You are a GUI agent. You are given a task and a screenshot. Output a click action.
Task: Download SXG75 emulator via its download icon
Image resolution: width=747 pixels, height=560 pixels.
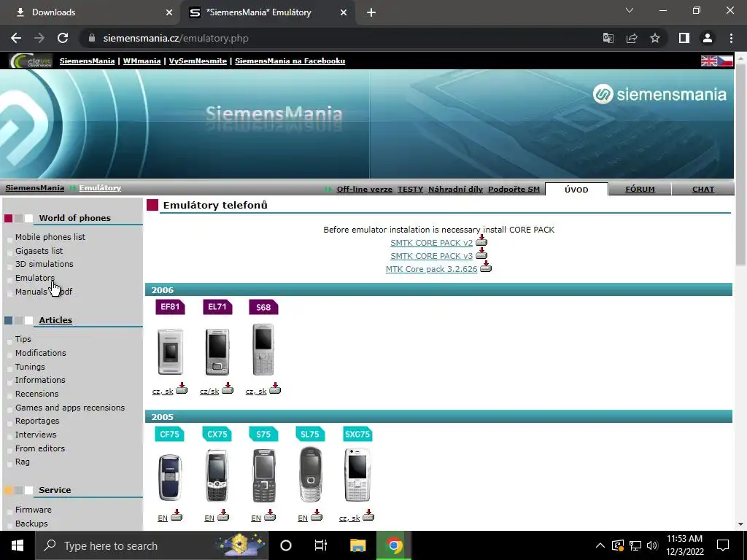368,516
